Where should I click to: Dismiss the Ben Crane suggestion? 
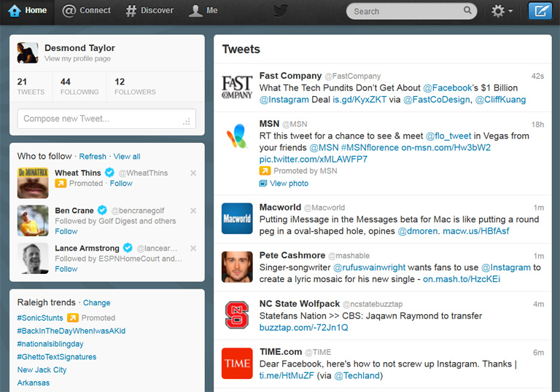point(193,211)
